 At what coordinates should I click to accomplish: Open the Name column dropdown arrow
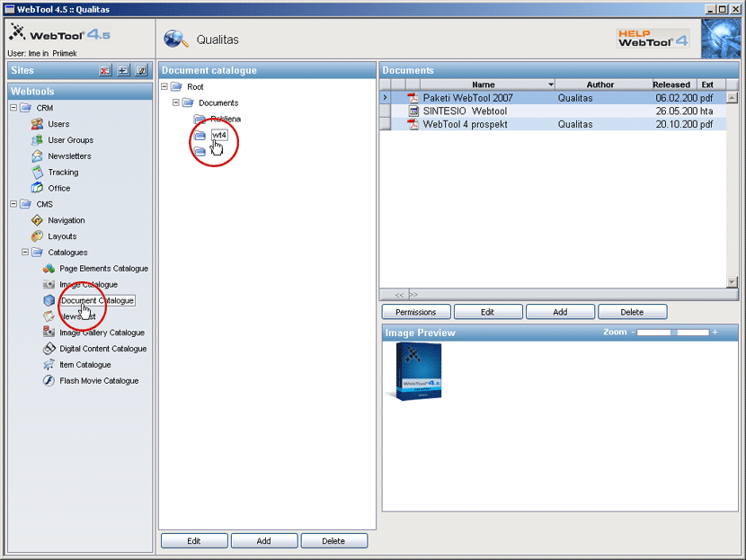(x=550, y=84)
